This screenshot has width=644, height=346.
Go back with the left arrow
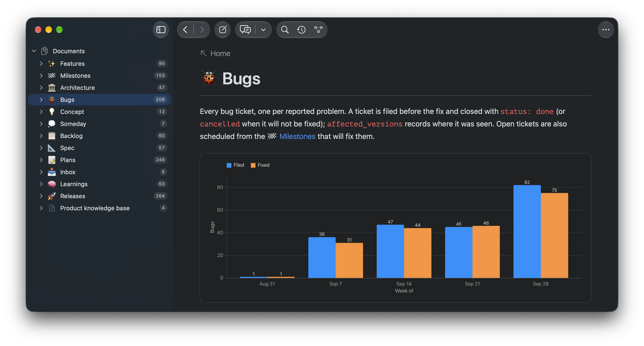185,29
